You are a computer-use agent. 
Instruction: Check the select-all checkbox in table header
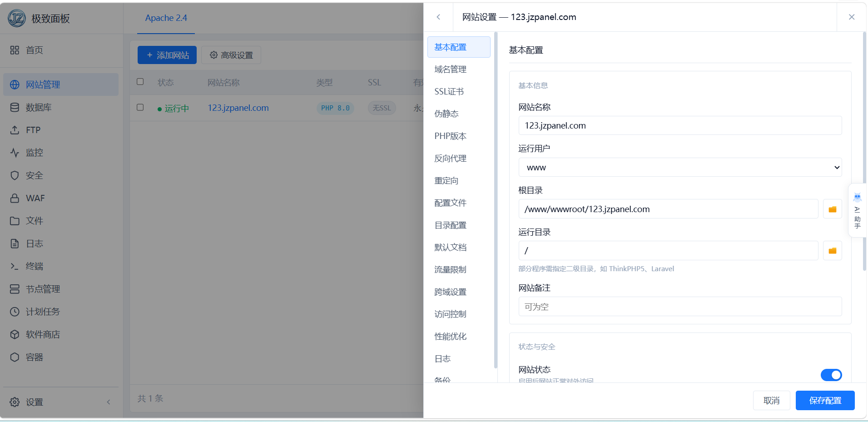coord(140,82)
